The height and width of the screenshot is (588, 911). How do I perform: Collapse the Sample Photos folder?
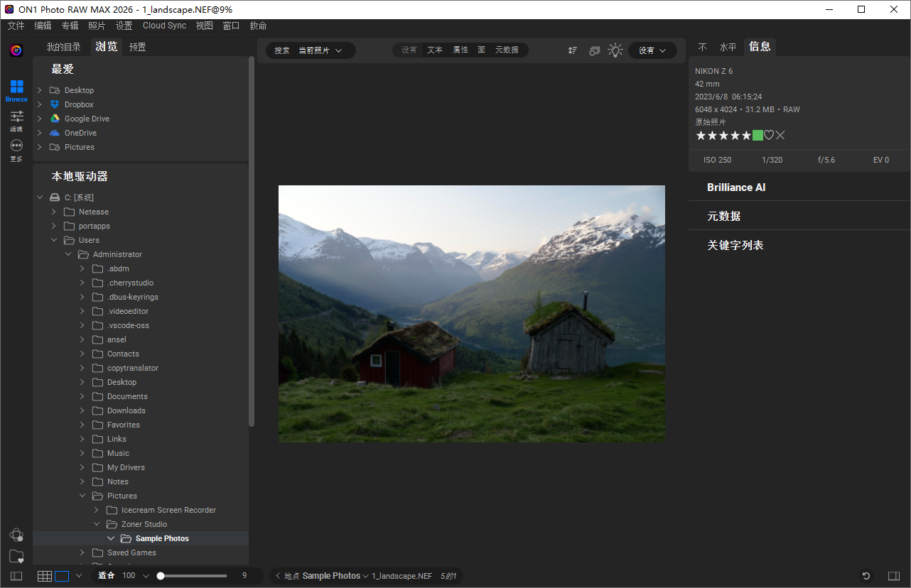[111, 538]
